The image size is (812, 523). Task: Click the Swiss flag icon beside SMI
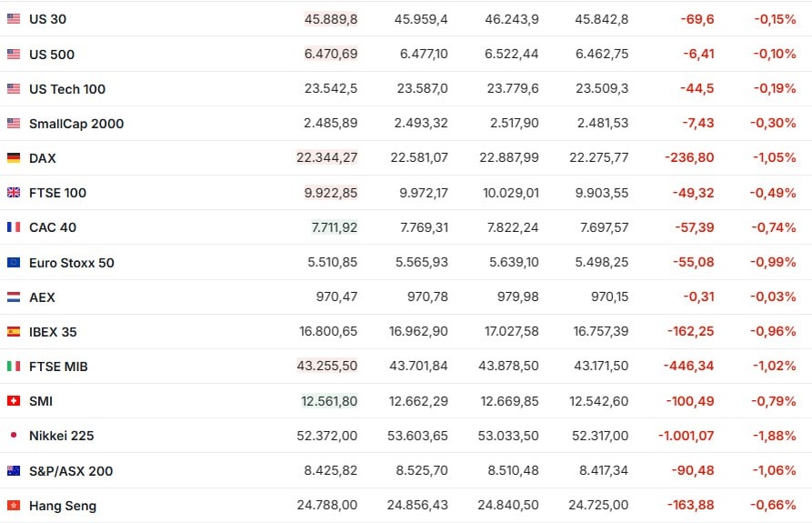[x=14, y=401]
